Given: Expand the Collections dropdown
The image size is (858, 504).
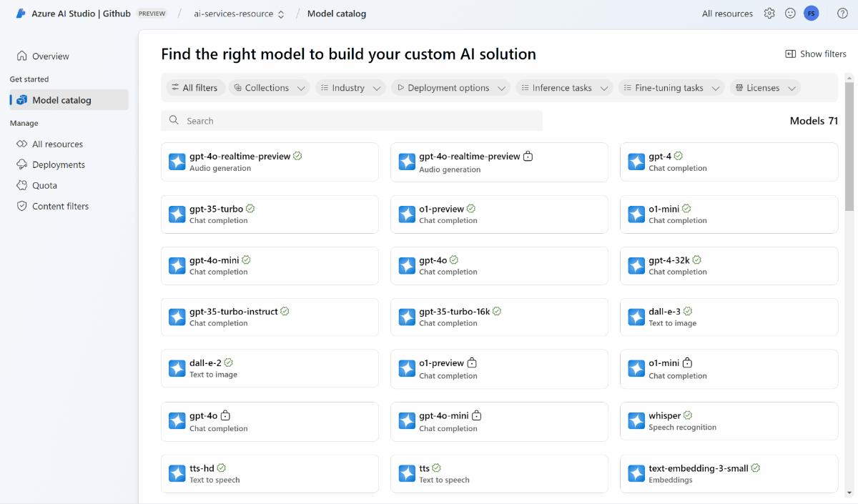Looking at the screenshot, I should pos(270,88).
